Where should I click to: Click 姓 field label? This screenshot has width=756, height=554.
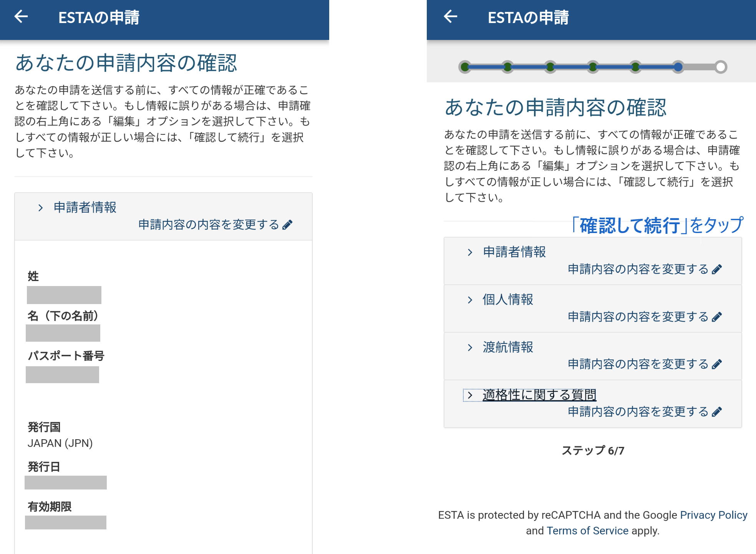pyautogui.click(x=33, y=276)
